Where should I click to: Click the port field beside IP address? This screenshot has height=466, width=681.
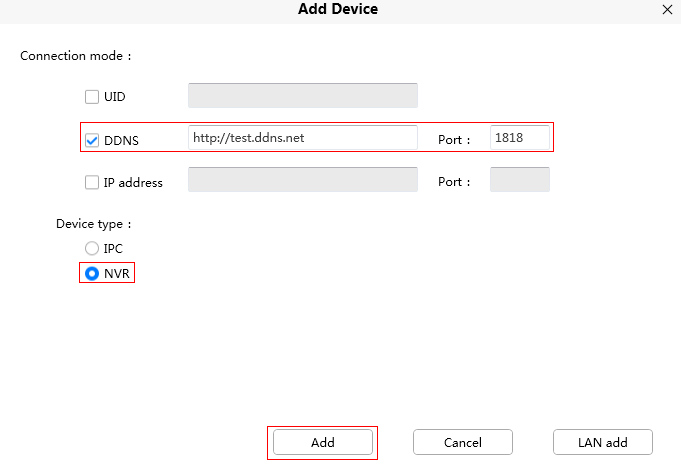click(x=520, y=179)
